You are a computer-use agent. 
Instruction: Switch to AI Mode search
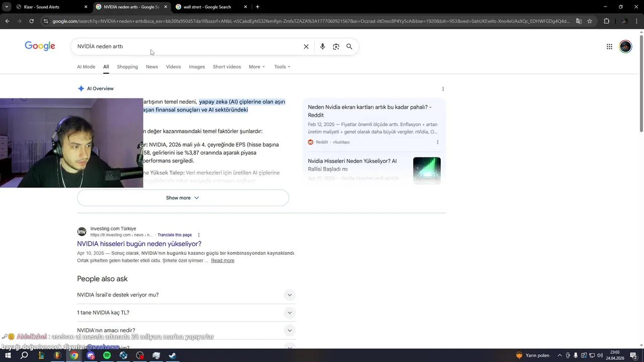tap(86, 67)
